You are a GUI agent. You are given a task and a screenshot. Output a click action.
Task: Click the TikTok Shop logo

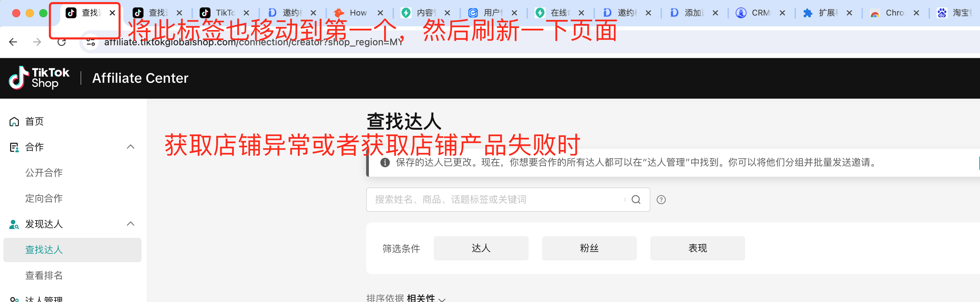[x=39, y=78]
